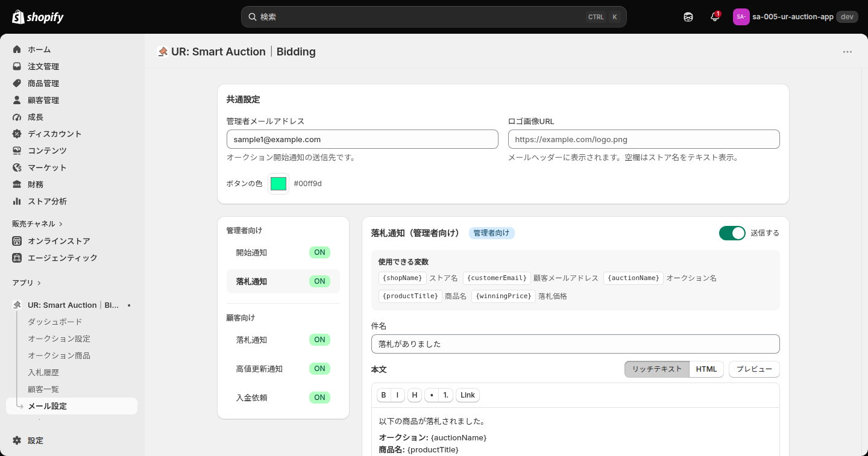Select 開始通知 under 管理者向け
This screenshot has width=868, height=456.
283,252
